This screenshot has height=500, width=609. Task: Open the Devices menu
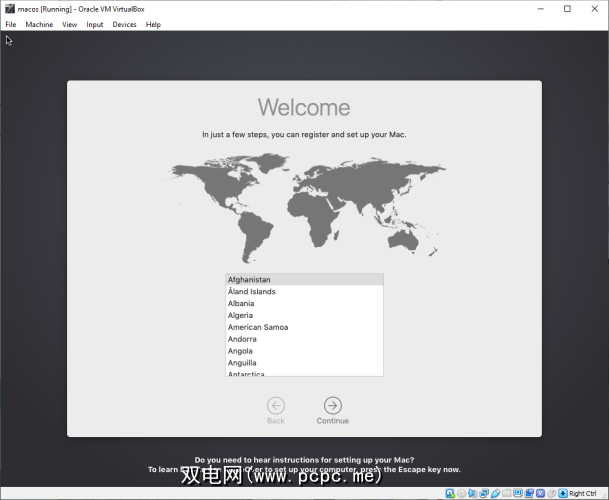pos(124,24)
